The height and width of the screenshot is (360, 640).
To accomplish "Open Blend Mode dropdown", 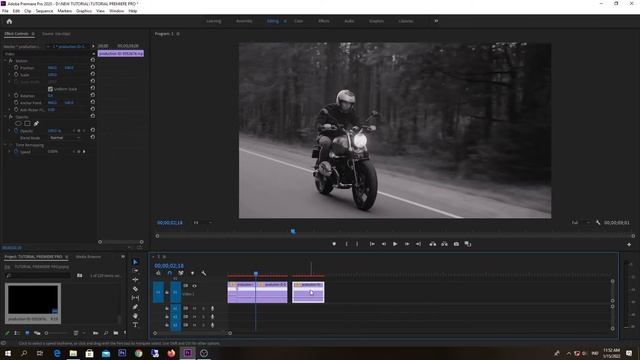I will click(65, 138).
